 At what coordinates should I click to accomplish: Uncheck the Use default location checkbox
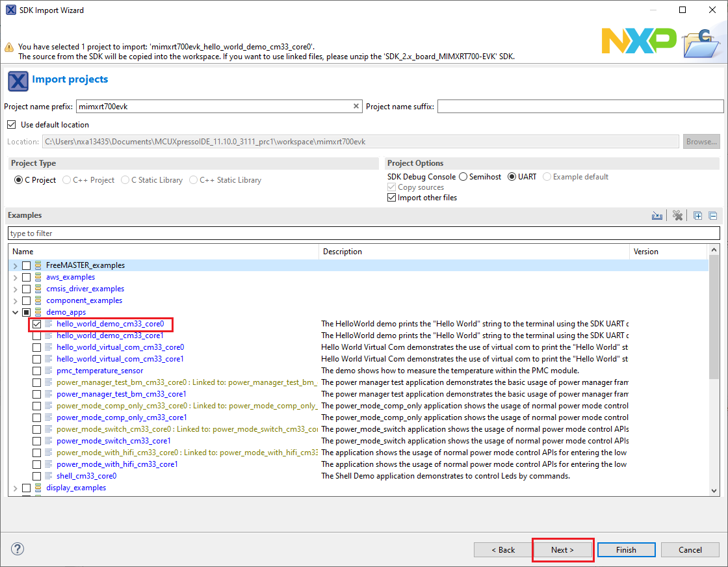[x=11, y=125]
